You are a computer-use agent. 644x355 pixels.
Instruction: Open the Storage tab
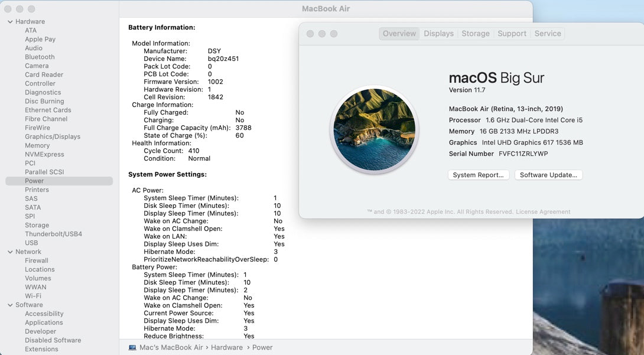tap(475, 34)
